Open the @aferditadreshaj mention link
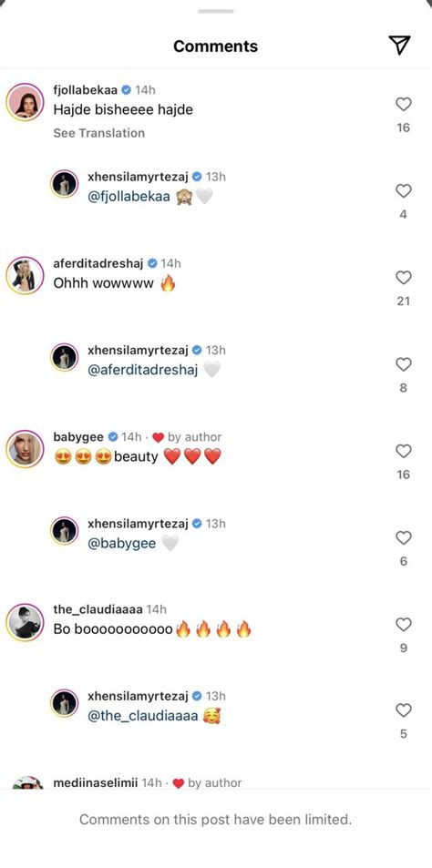The width and height of the screenshot is (432, 868). point(142,371)
